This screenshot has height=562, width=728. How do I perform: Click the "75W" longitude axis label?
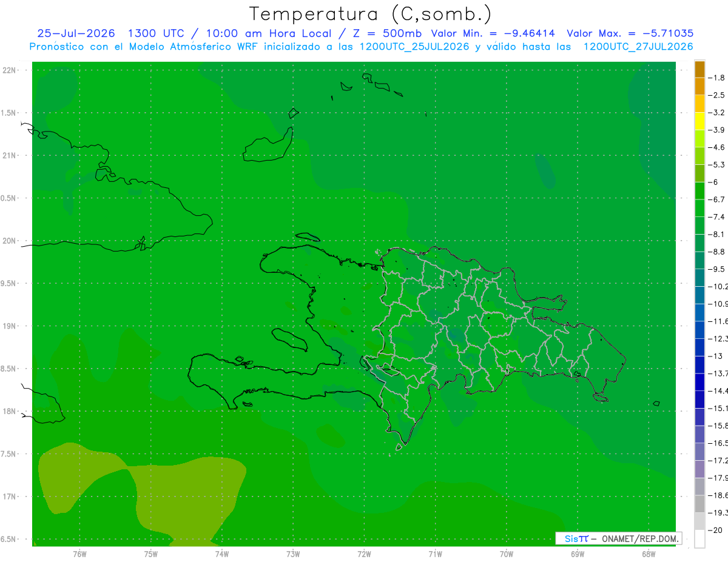pyautogui.click(x=151, y=554)
